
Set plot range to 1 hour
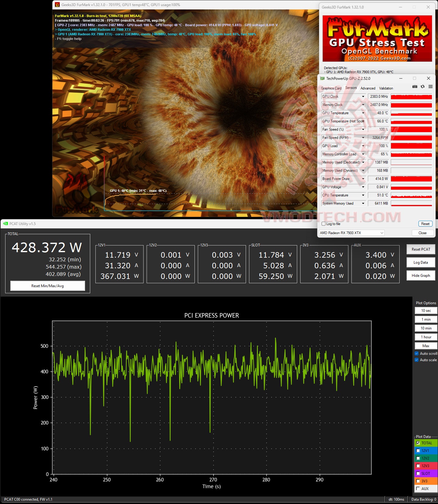[426, 337]
